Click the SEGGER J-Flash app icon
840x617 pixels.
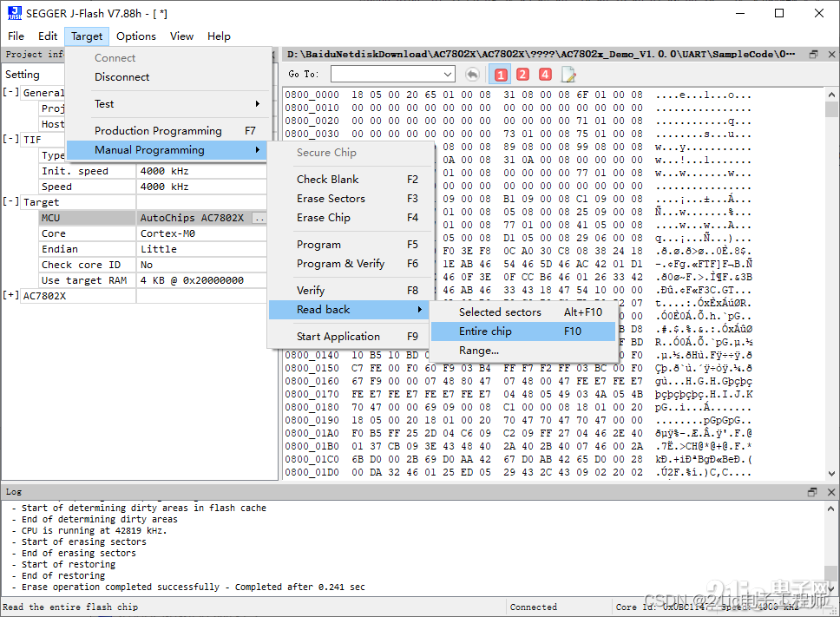(x=15, y=13)
